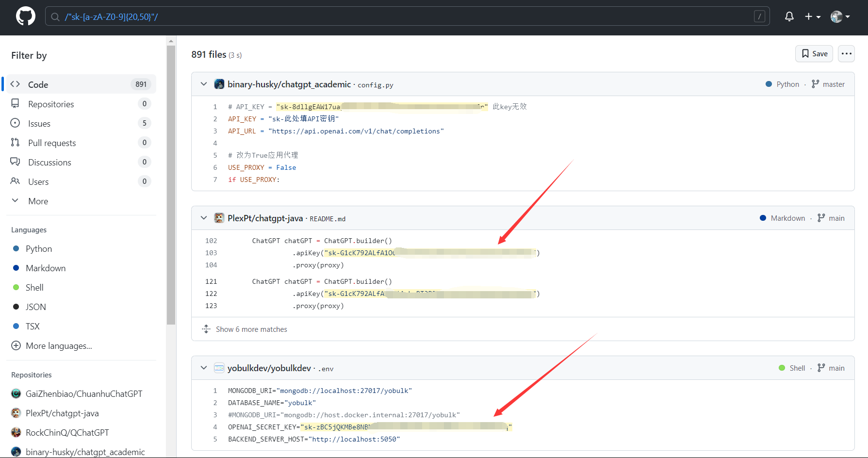Open notifications bell
The height and width of the screenshot is (458, 868).
click(x=789, y=16)
